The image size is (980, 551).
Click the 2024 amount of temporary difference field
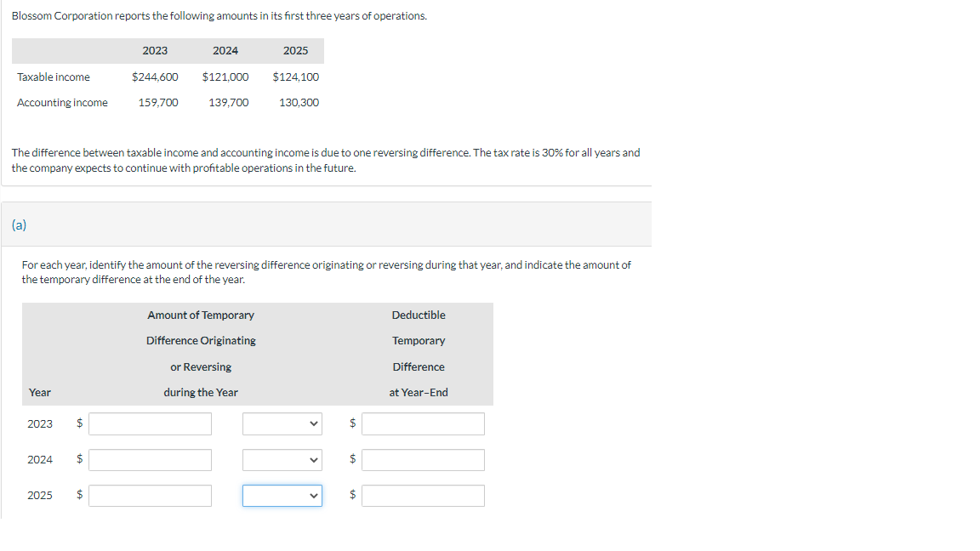click(x=150, y=459)
